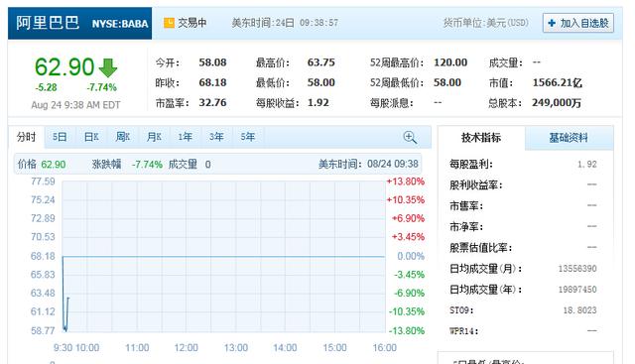Click the Aug 24 9:38 AM EDT timestamp
This screenshot has width=635, height=364.
tap(75, 105)
